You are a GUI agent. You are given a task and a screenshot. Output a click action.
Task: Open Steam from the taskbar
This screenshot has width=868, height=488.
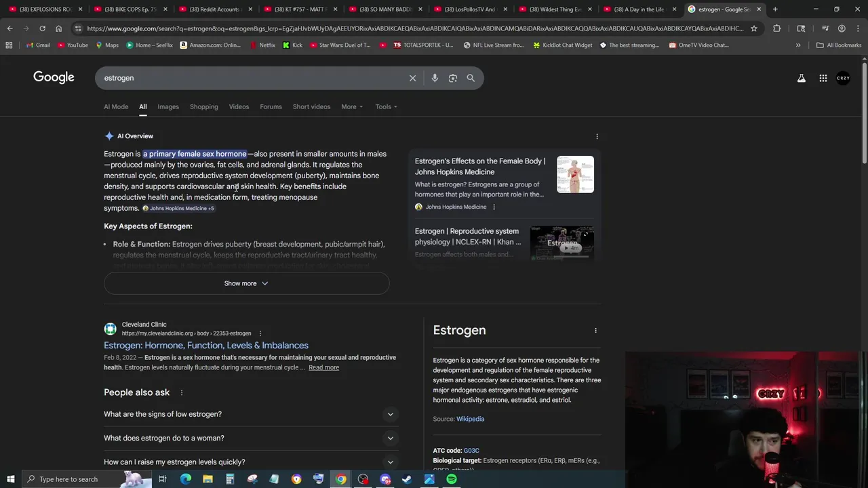click(407, 479)
